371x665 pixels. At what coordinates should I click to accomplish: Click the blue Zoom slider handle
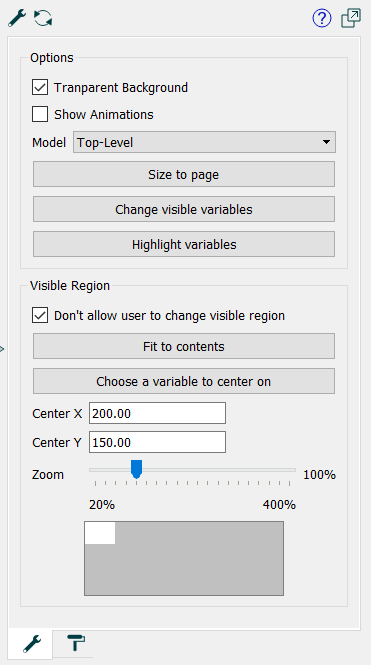pos(136,469)
